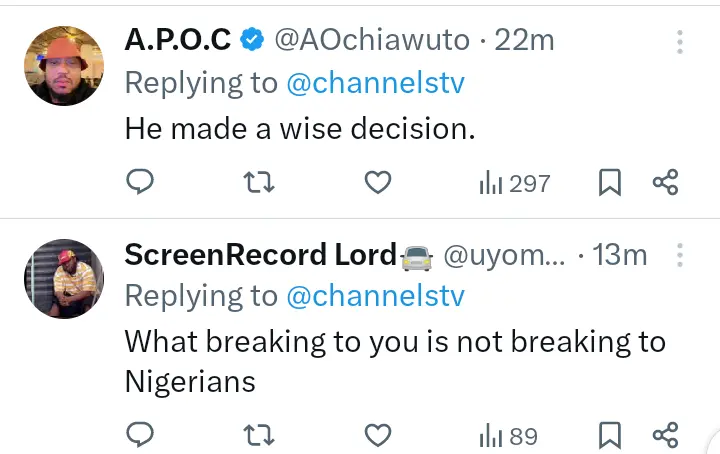Open more options for ScreenRecord Lord's tweet

(x=680, y=256)
